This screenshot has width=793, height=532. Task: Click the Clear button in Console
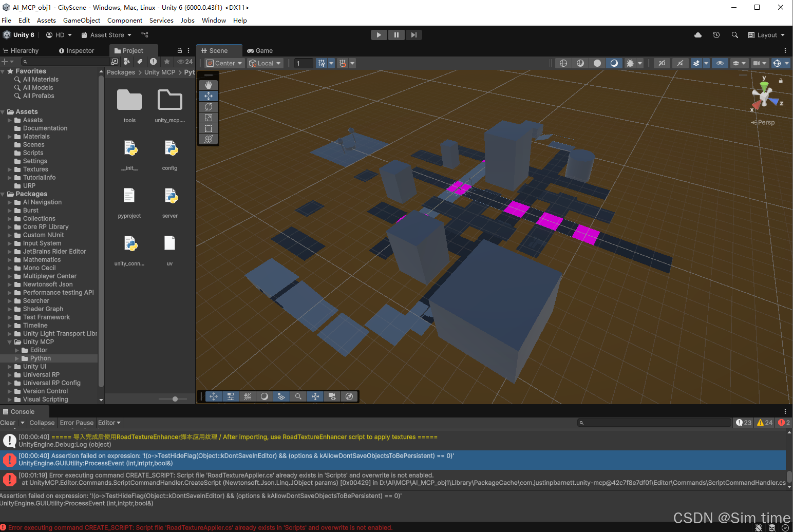[x=8, y=423]
